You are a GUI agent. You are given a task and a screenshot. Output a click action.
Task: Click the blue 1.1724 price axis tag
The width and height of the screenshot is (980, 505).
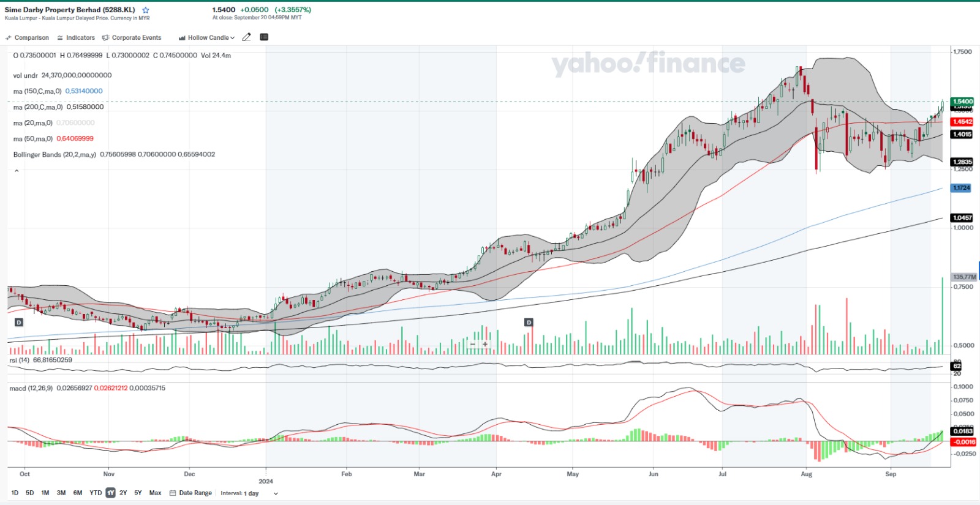coord(962,188)
